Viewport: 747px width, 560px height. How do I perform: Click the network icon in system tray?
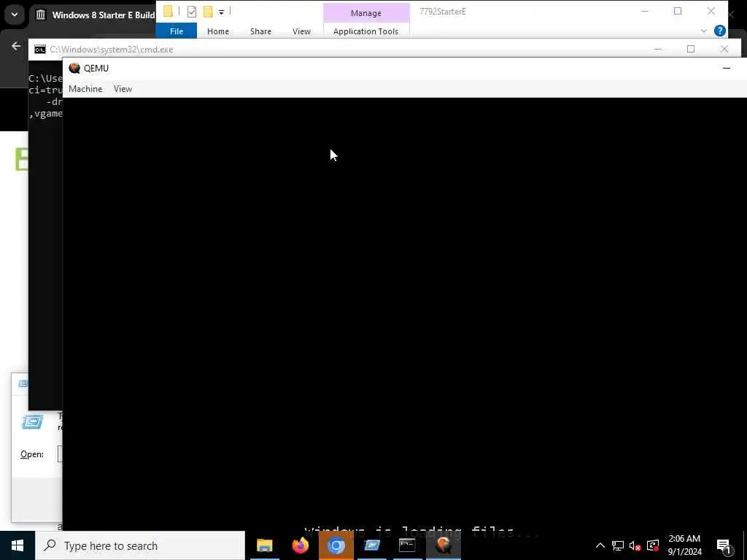coord(618,545)
